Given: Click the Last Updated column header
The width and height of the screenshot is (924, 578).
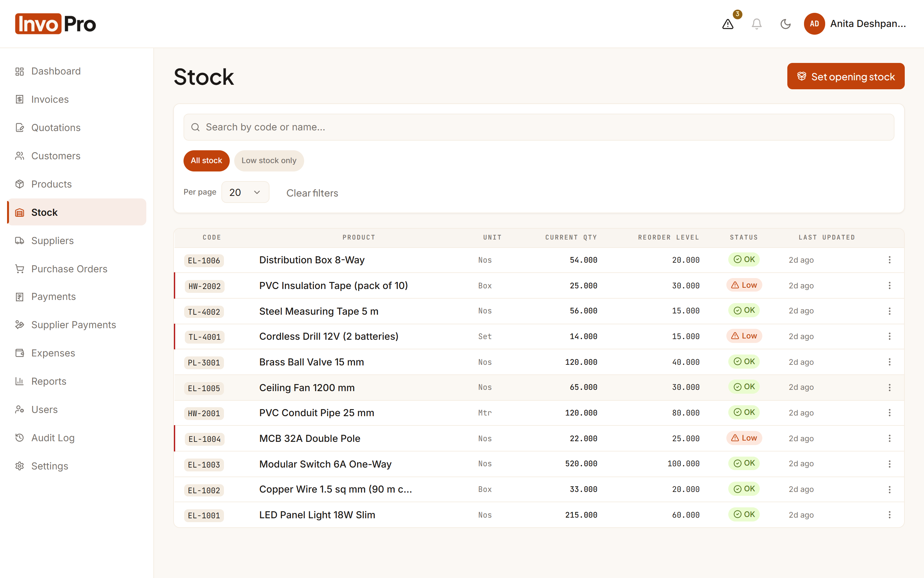Looking at the screenshot, I should [x=827, y=237].
